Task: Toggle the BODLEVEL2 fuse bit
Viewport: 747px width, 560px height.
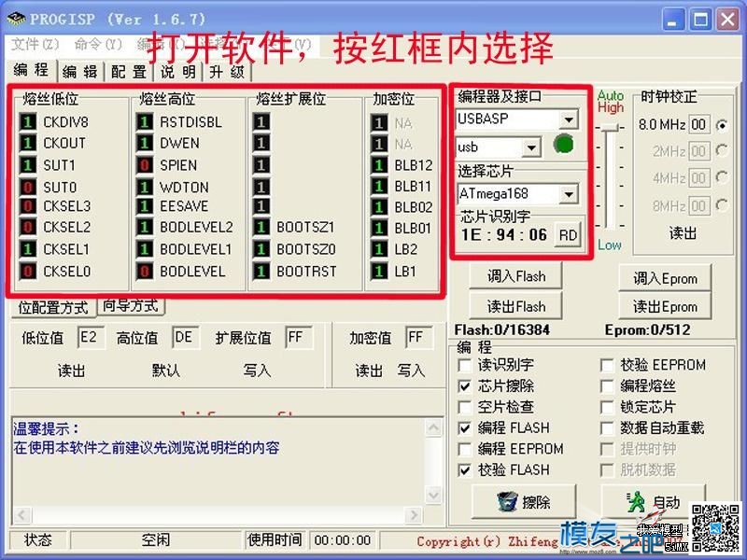Action: pos(145,227)
